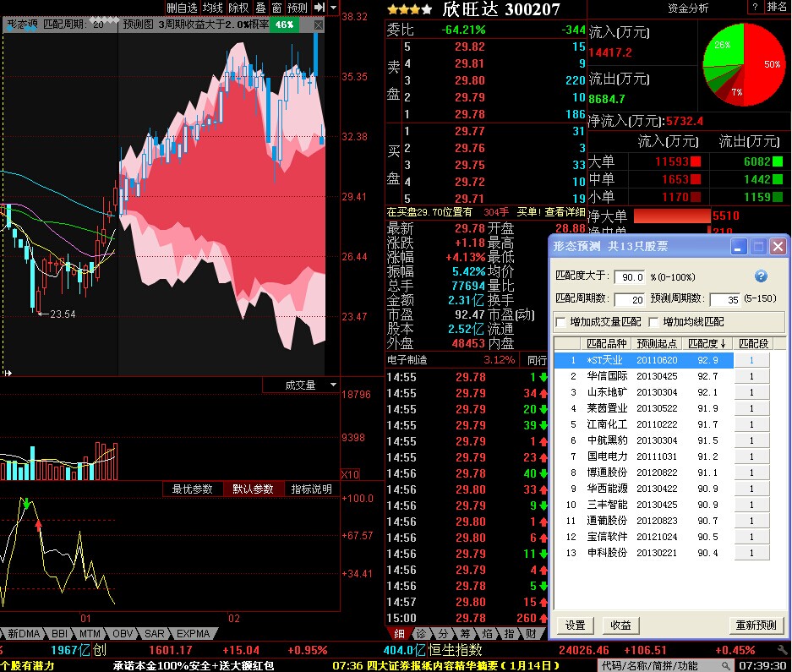Screen dimensions: 792x672
Task: Click the 匹配周期数 input field
Action: [x=630, y=299]
